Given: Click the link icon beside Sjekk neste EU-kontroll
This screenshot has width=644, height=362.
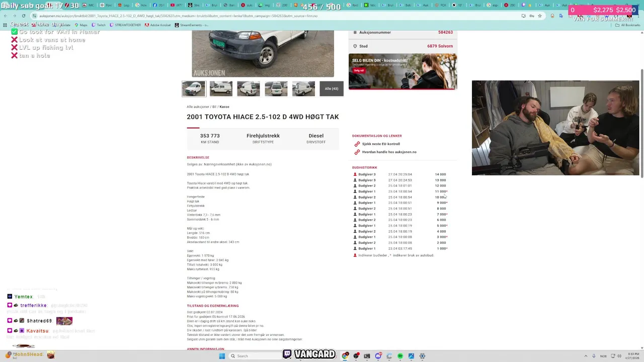Looking at the screenshot, I should click(357, 144).
